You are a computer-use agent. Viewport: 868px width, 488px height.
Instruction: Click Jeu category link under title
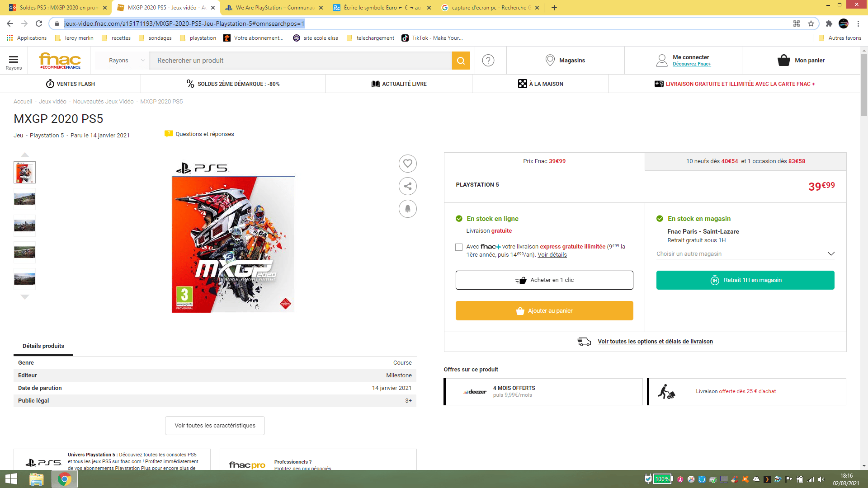(18, 136)
